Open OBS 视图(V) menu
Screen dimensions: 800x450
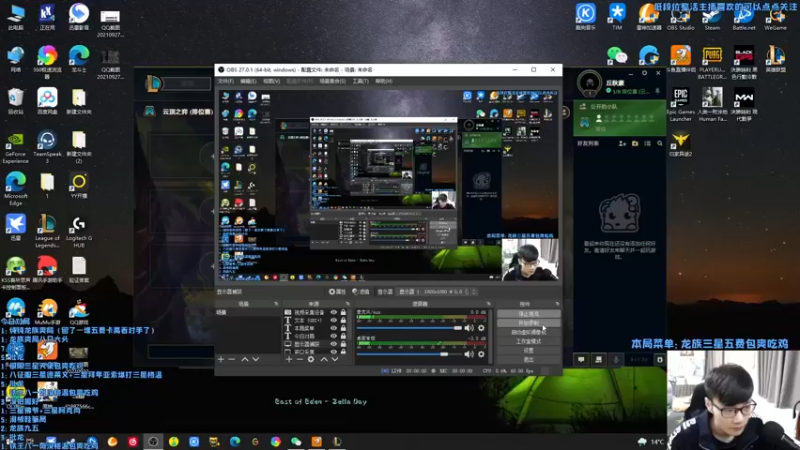271,81
